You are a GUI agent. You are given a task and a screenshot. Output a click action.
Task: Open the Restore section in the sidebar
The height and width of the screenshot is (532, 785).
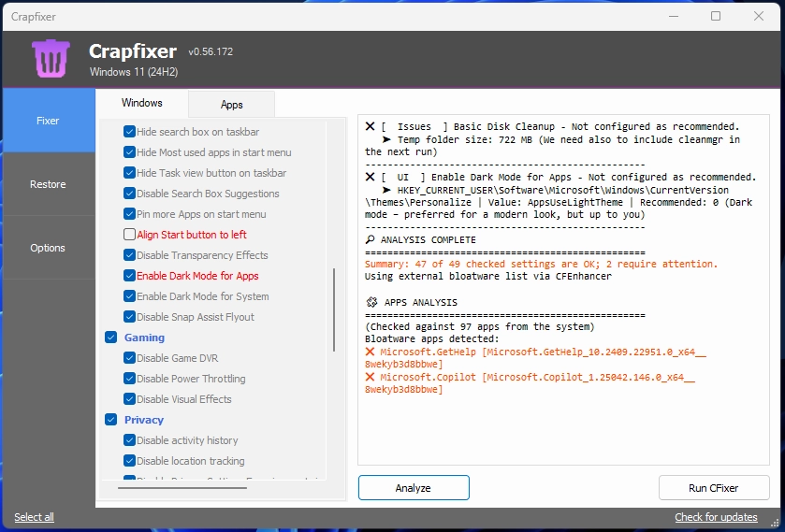pos(49,184)
